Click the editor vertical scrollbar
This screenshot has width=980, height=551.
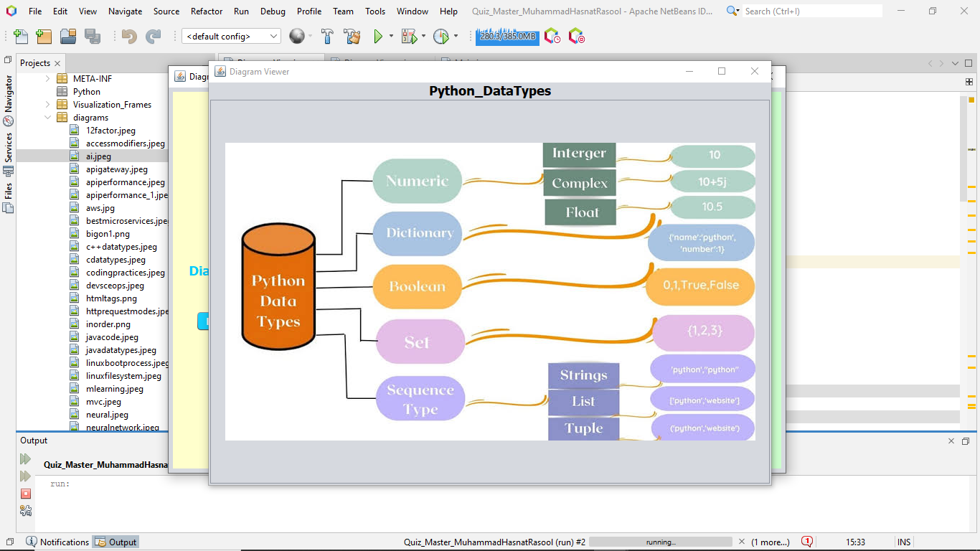pos(963,148)
